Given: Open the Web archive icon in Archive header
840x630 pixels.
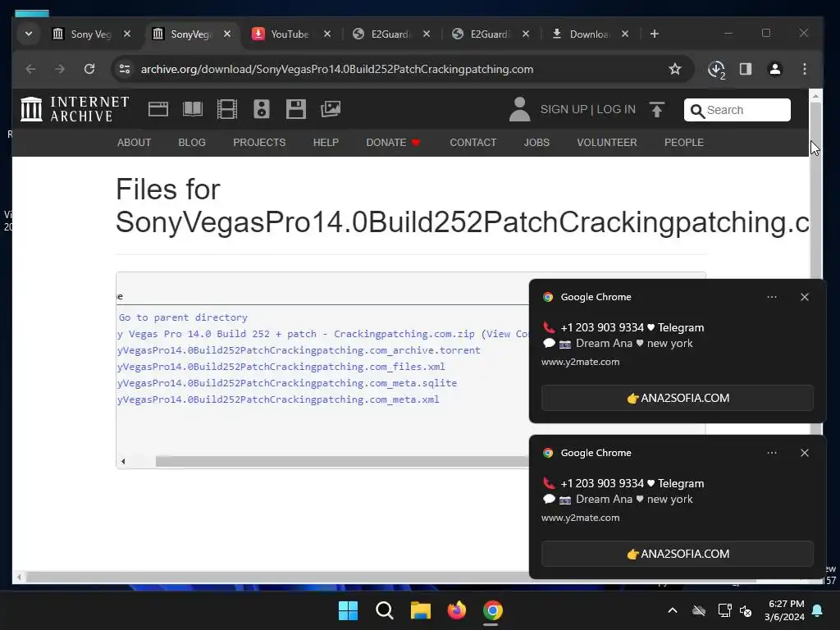Looking at the screenshot, I should (158, 109).
